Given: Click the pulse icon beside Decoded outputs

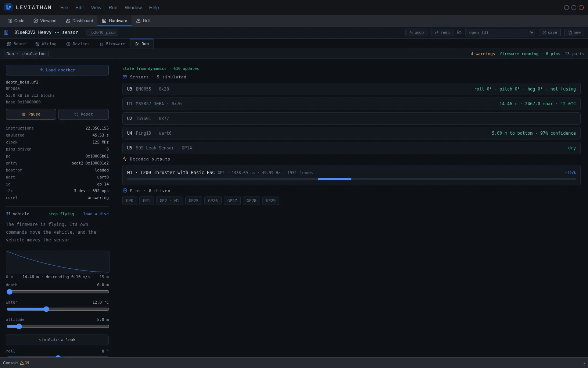Looking at the screenshot, I should (x=125, y=159).
